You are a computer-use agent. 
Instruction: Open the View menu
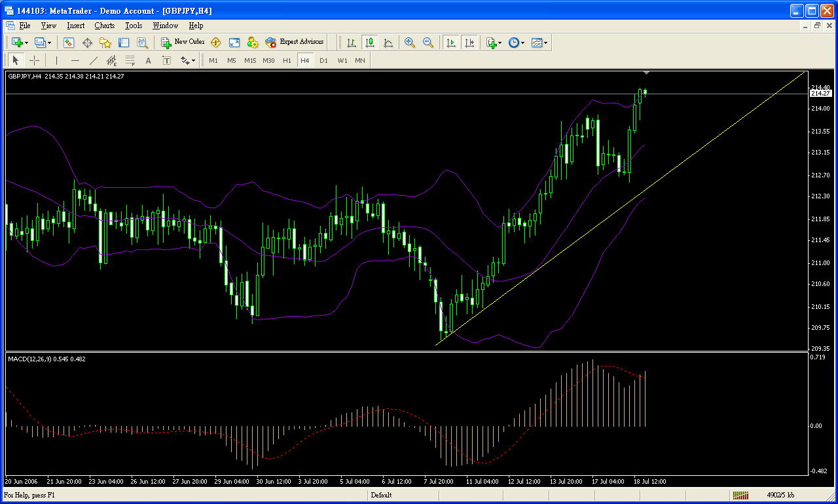click(x=48, y=26)
